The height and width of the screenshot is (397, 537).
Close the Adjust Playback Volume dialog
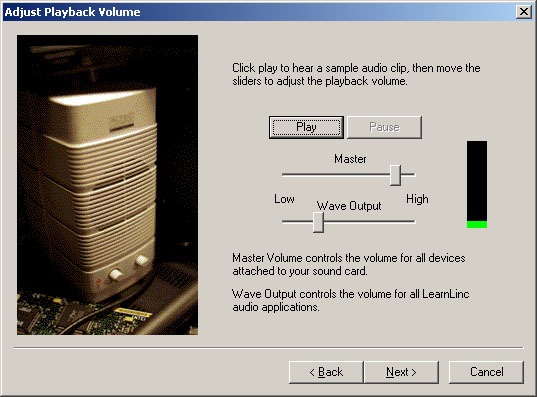tap(524, 12)
